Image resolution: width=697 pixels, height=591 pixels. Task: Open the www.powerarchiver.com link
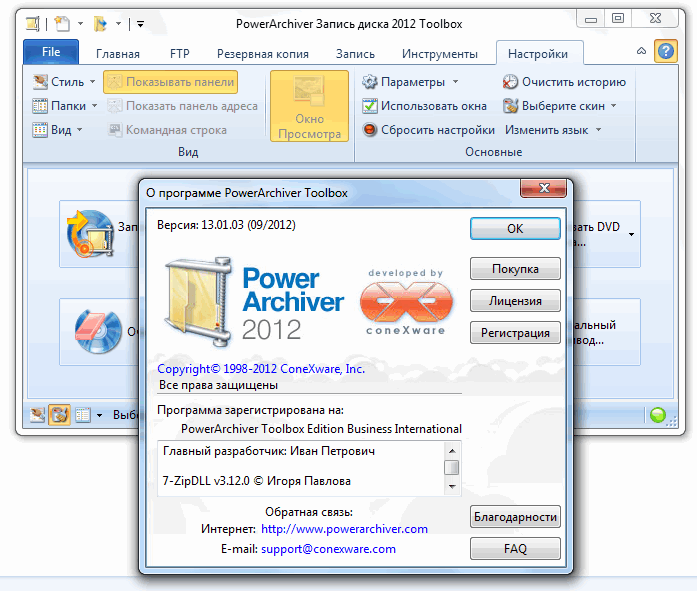pos(344,529)
